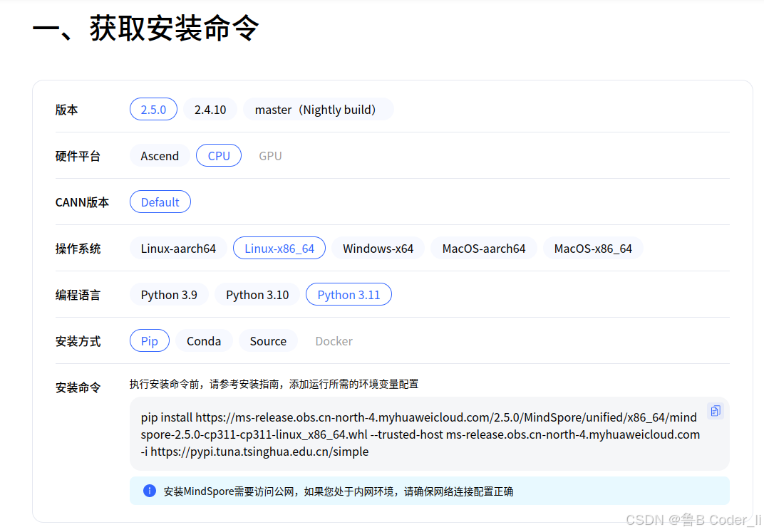Select version 2.4.10

point(210,110)
